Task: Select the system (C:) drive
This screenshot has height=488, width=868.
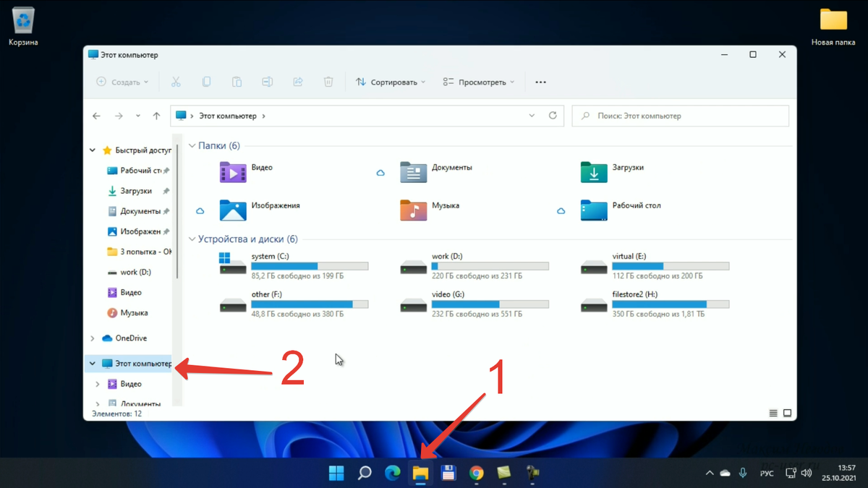Action: click(294, 266)
